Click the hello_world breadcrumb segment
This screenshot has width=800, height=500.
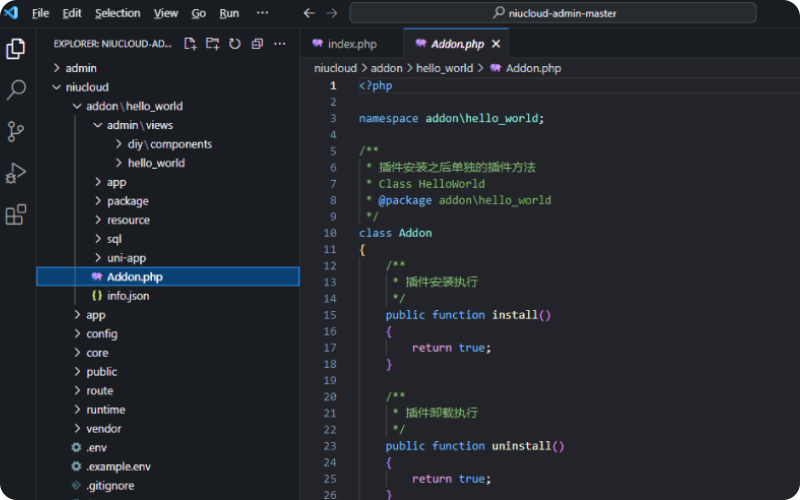445,68
